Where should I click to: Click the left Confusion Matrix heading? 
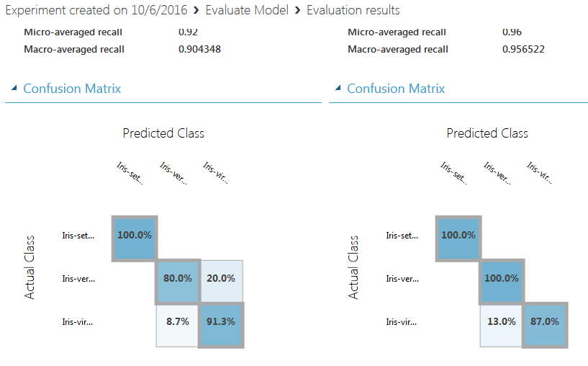pyautogui.click(x=72, y=89)
